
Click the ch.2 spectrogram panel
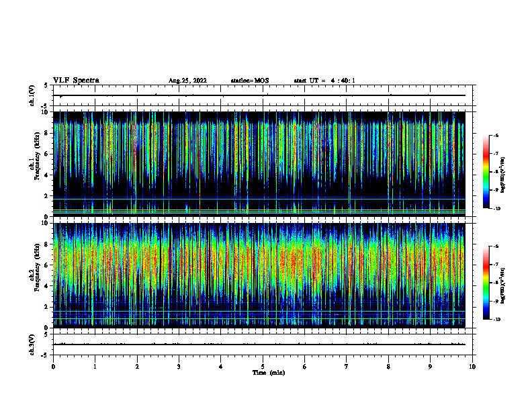point(259,275)
